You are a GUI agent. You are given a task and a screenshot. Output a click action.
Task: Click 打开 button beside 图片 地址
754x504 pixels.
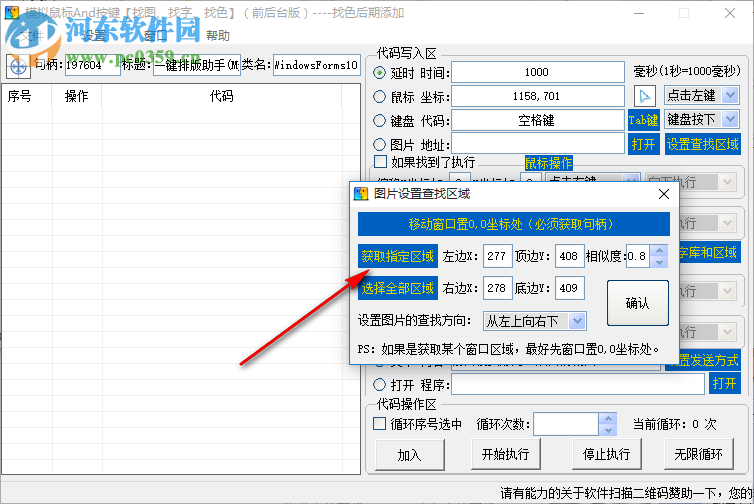coord(643,144)
